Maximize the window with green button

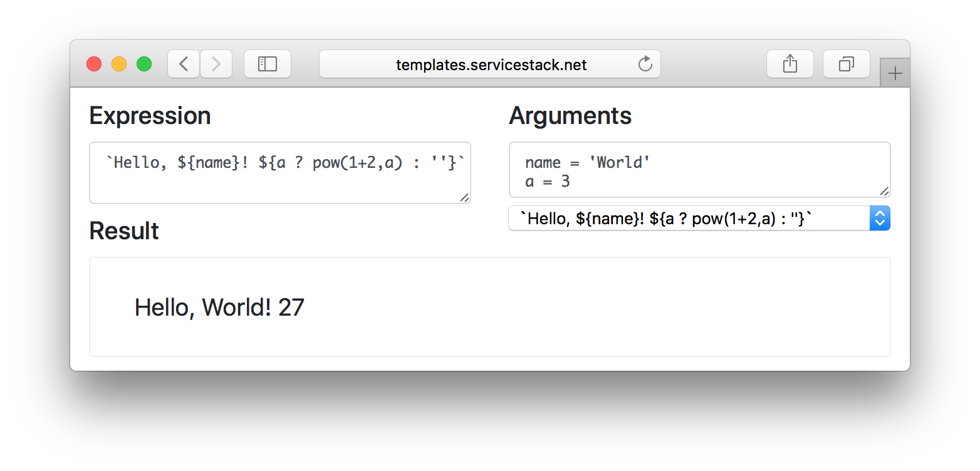tap(144, 64)
